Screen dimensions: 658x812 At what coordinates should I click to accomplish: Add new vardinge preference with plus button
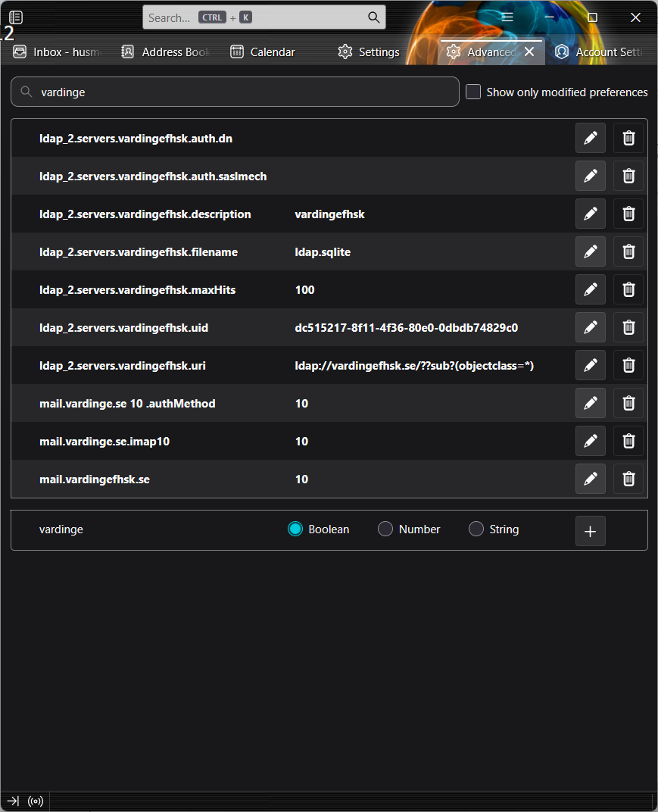click(x=591, y=532)
